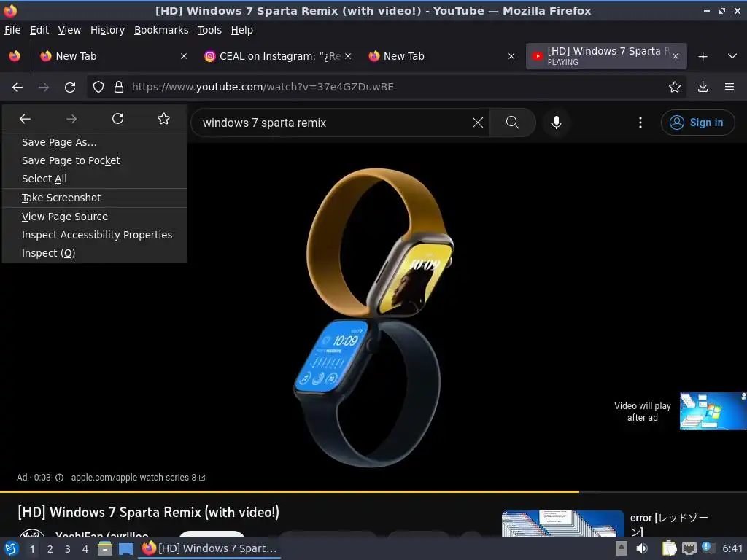The image size is (747, 560).
Task: Open tracking protection shield icon
Action: (98, 87)
